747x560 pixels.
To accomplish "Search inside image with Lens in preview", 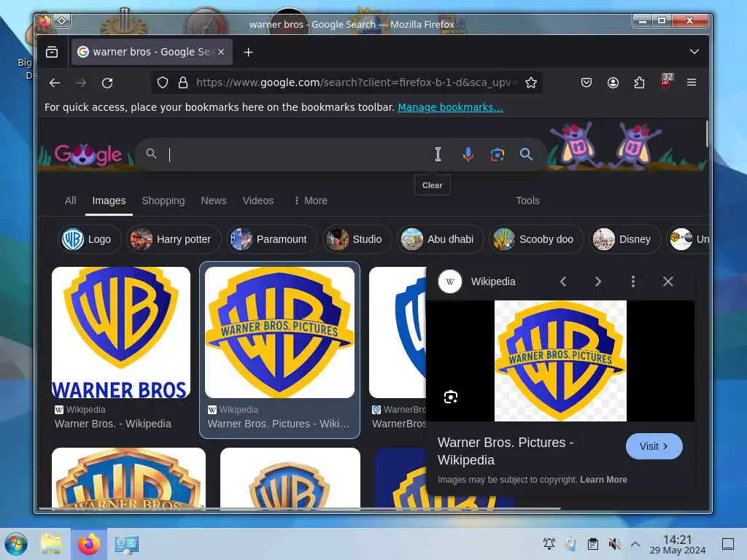I will pyautogui.click(x=451, y=397).
